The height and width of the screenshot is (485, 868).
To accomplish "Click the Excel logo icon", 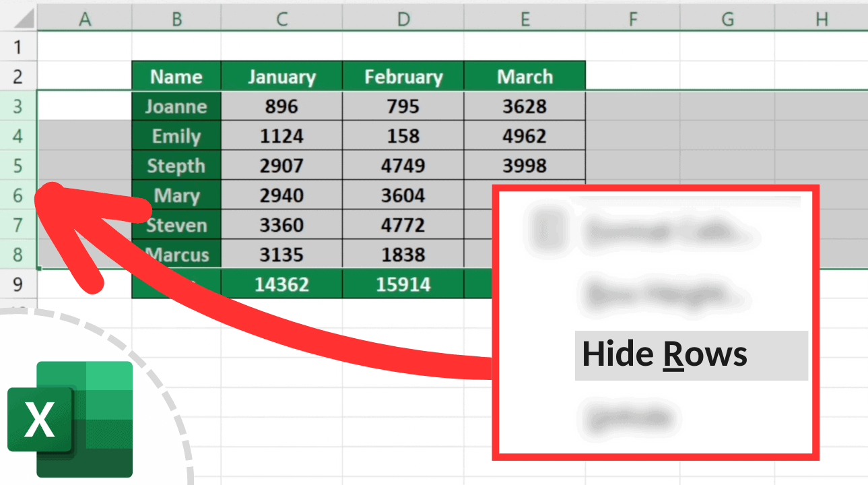I will click(x=84, y=418).
